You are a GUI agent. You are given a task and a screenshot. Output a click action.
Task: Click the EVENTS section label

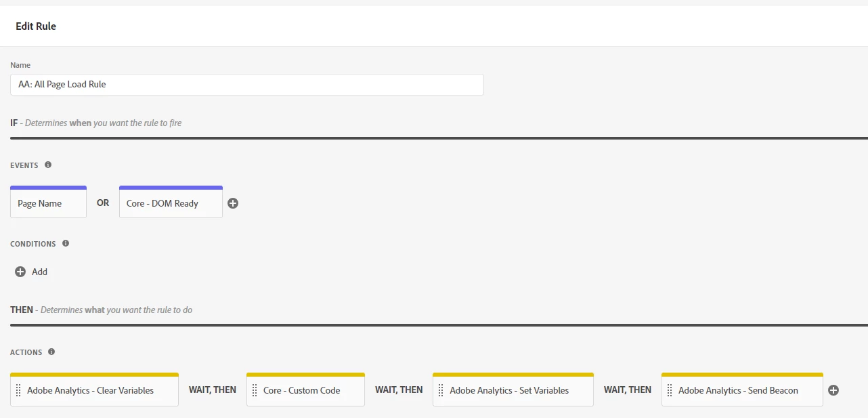[24, 165]
